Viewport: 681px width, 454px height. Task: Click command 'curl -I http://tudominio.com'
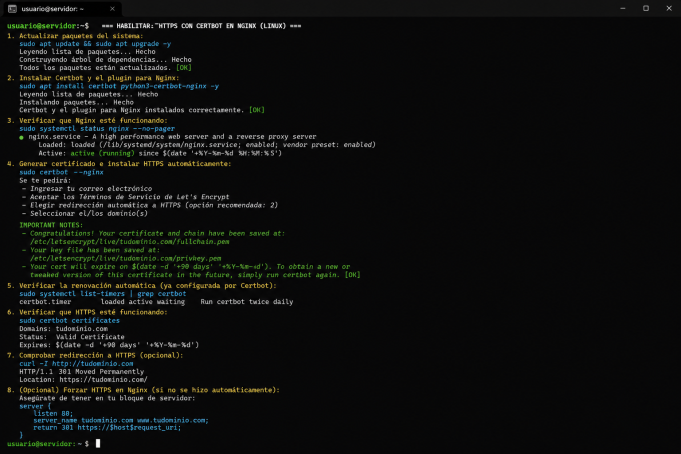pyautogui.click(x=76, y=363)
